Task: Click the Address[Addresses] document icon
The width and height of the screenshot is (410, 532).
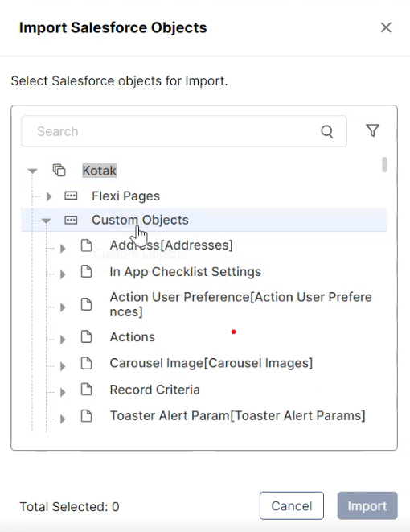Action: (86, 245)
